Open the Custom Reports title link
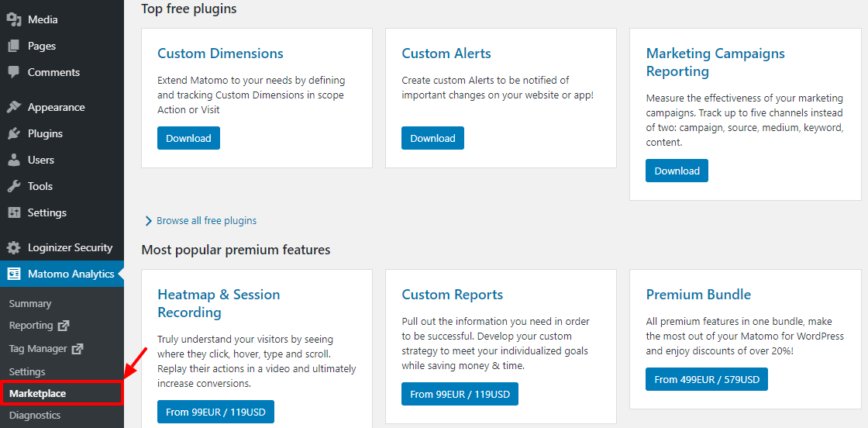 pos(453,295)
